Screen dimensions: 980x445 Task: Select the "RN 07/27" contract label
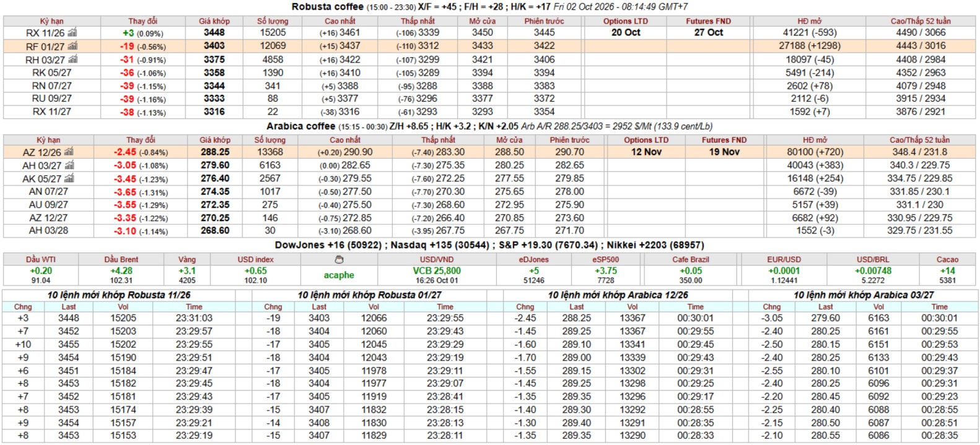(x=52, y=86)
